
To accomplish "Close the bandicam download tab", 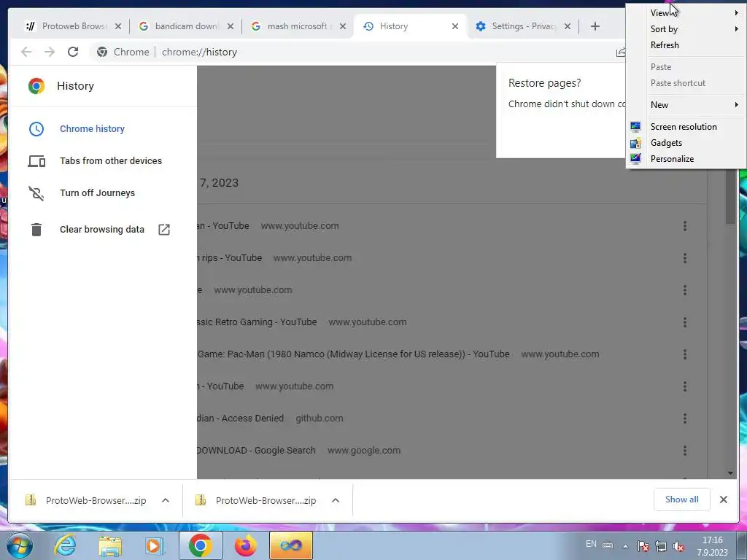I will pos(230,26).
